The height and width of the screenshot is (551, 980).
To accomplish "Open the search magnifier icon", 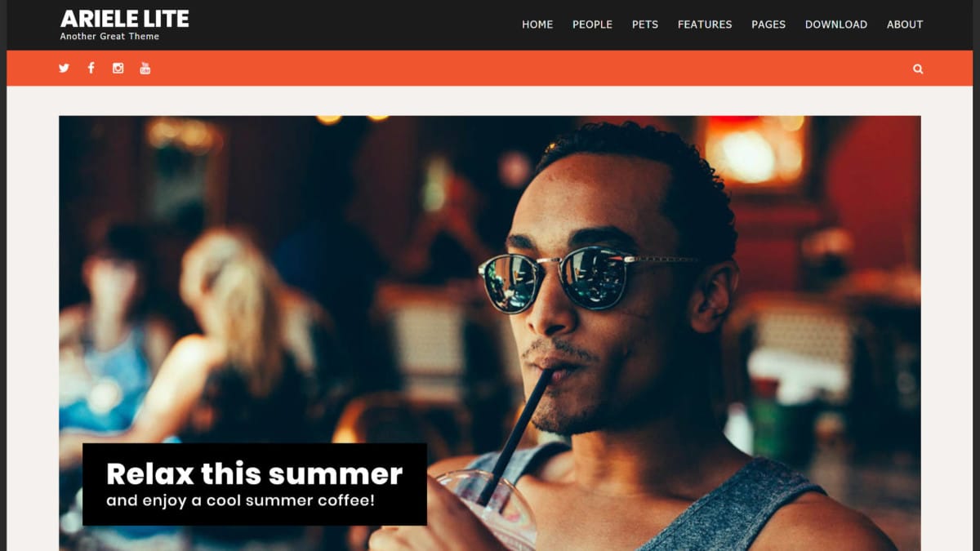I will 918,69.
